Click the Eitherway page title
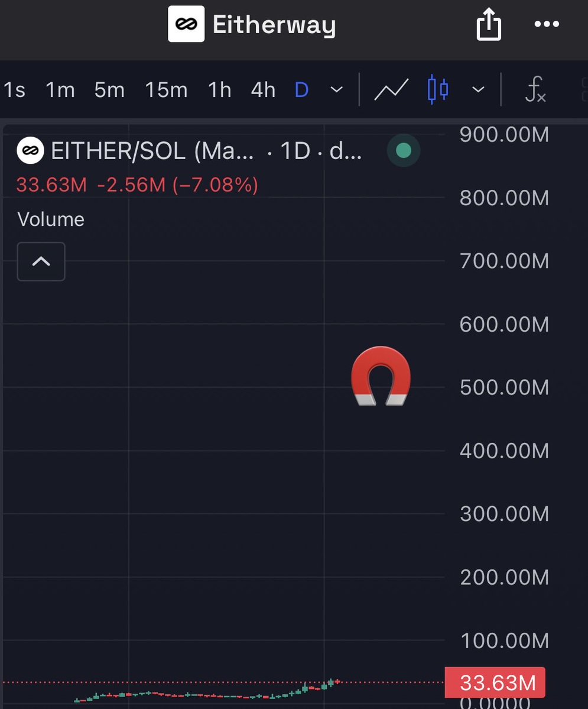 click(x=274, y=24)
